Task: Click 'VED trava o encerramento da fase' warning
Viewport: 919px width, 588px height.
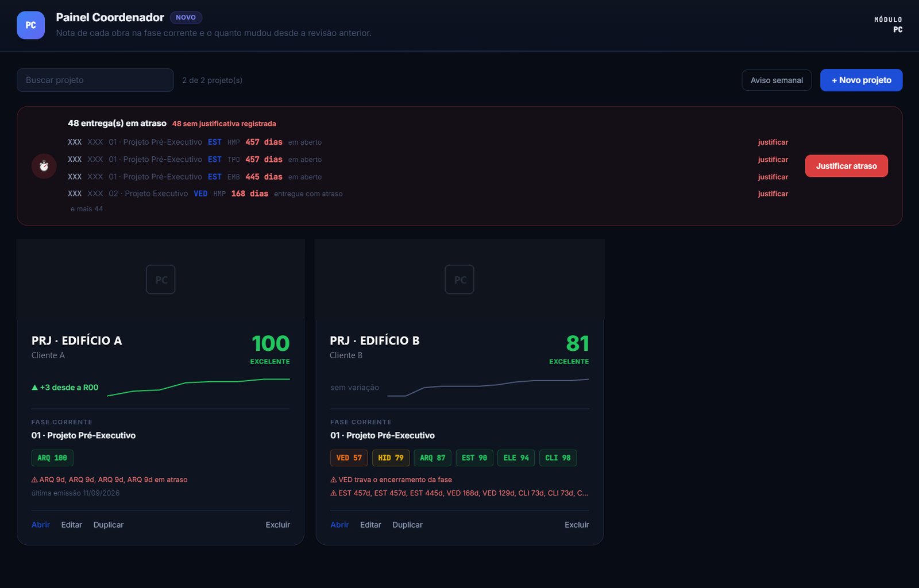Action: tap(391, 479)
